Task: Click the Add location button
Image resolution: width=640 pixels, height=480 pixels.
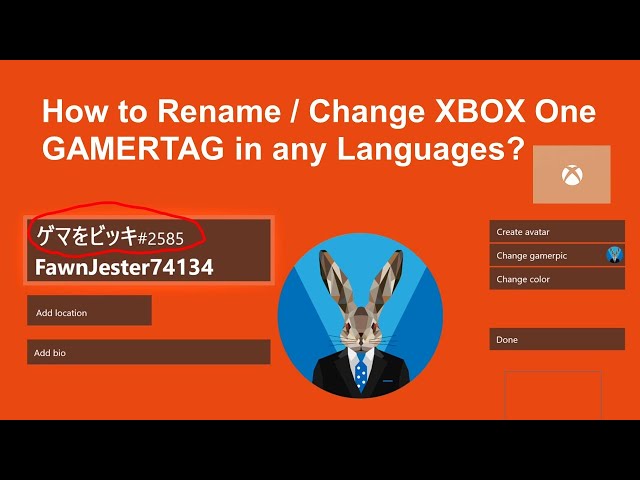Action: [89, 311]
